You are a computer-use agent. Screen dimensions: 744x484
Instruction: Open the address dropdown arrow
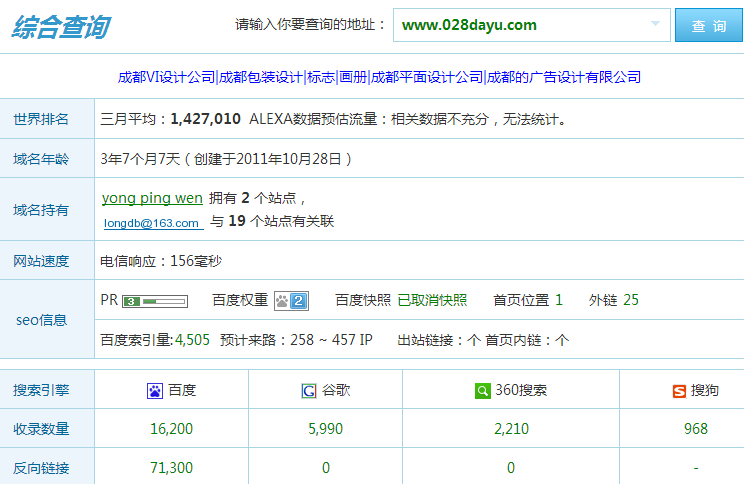(x=655, y=25)
